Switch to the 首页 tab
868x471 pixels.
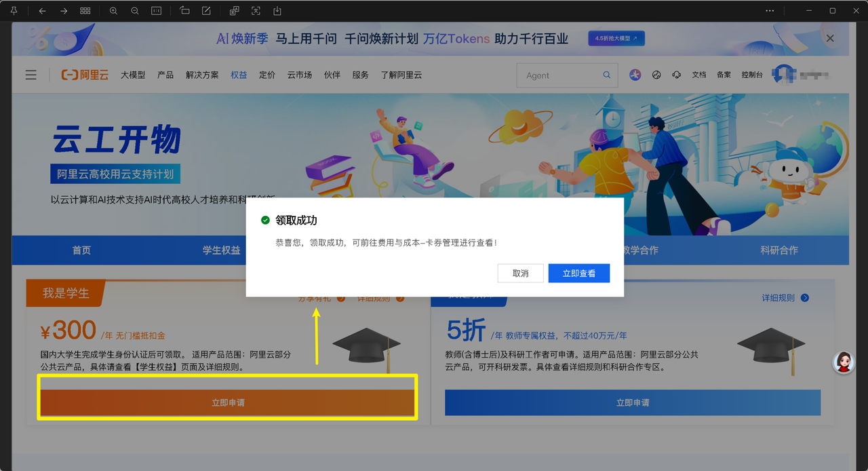[x=81, y=250]
